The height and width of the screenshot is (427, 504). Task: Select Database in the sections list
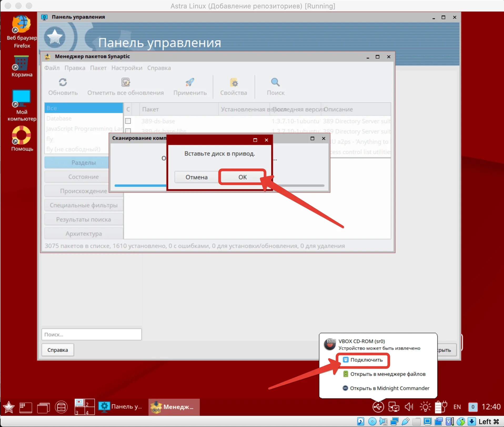pyautogui.click(x=84, y=118)
